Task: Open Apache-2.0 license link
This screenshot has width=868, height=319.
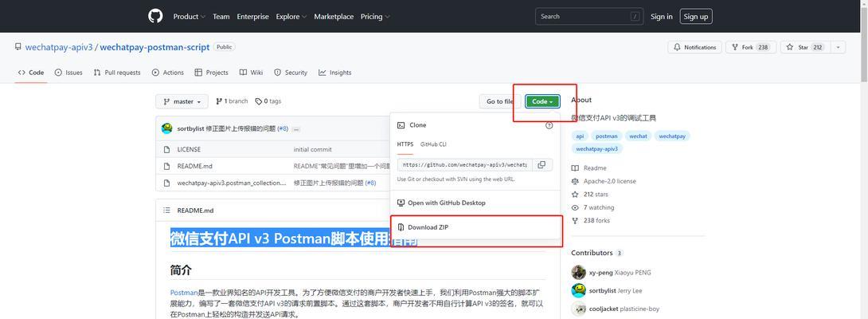Action: (x=604, y=181)
